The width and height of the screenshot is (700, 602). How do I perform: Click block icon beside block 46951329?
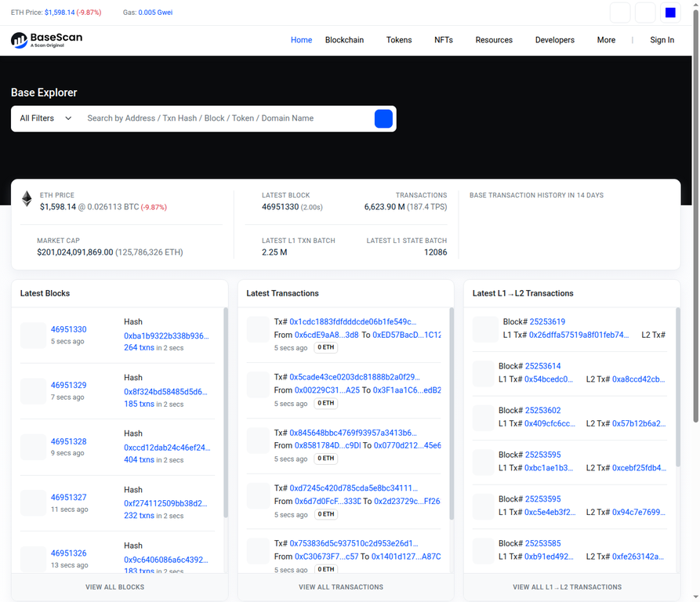pos(33,391)
